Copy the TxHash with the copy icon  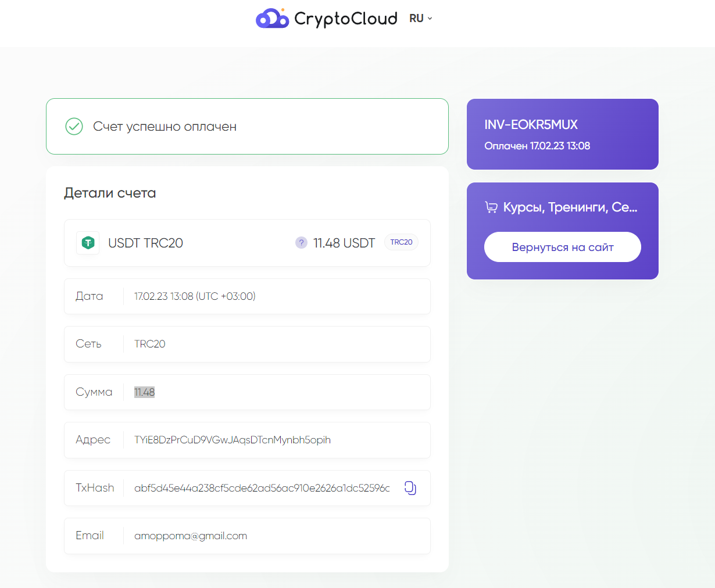point(410,488)
